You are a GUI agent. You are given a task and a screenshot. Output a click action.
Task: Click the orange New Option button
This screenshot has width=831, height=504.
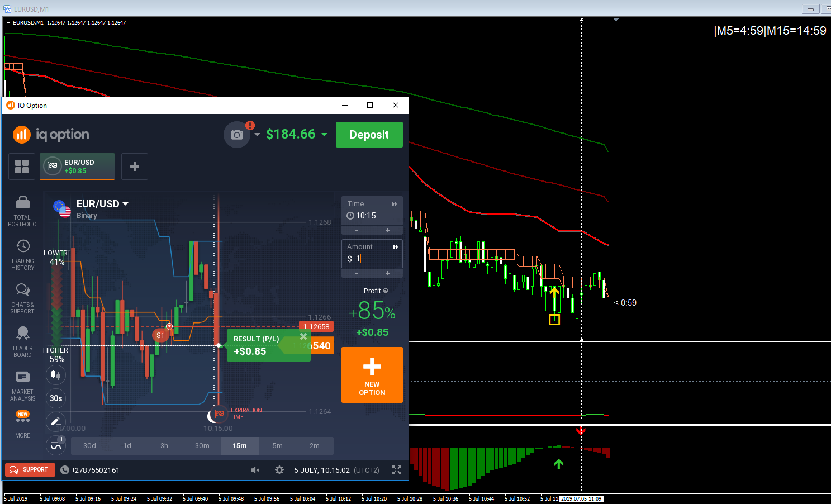click(372, 375)
